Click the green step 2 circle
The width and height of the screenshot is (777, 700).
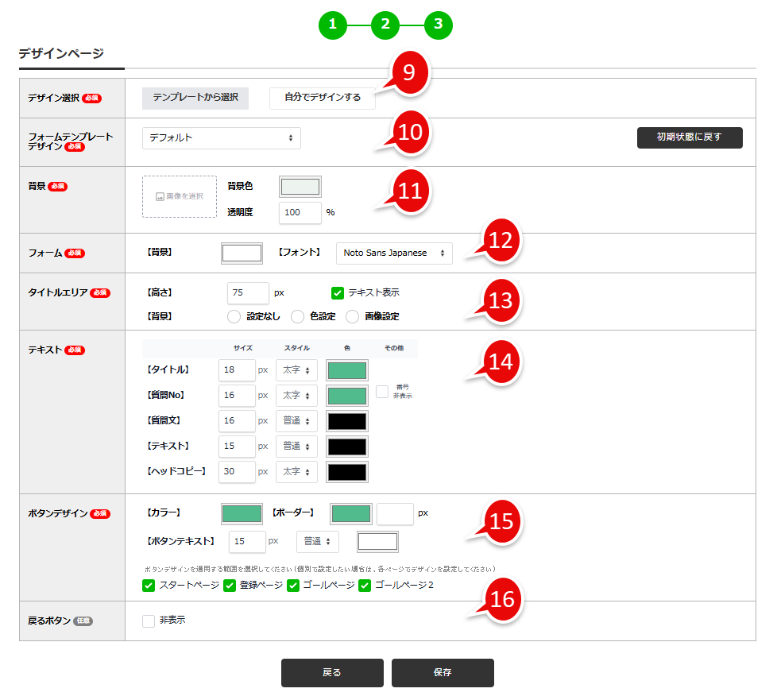385,25
